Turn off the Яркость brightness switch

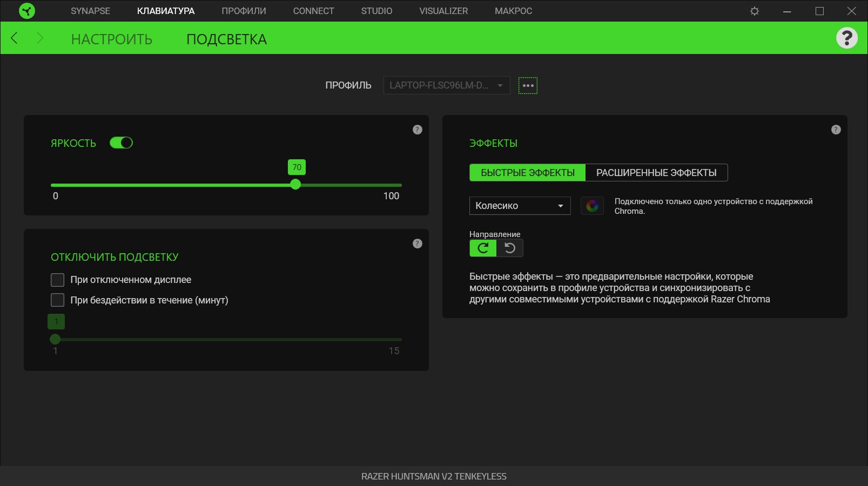point(121,143)
